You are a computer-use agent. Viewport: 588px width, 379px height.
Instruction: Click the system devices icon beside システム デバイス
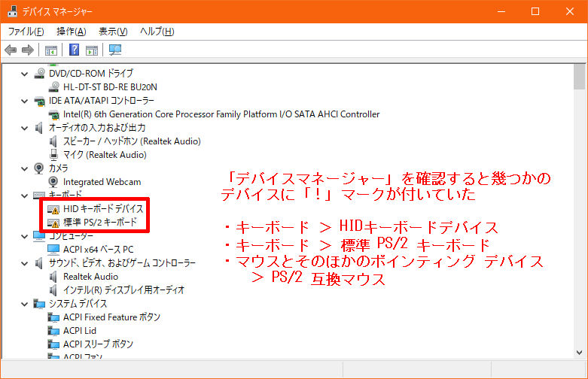39,304
